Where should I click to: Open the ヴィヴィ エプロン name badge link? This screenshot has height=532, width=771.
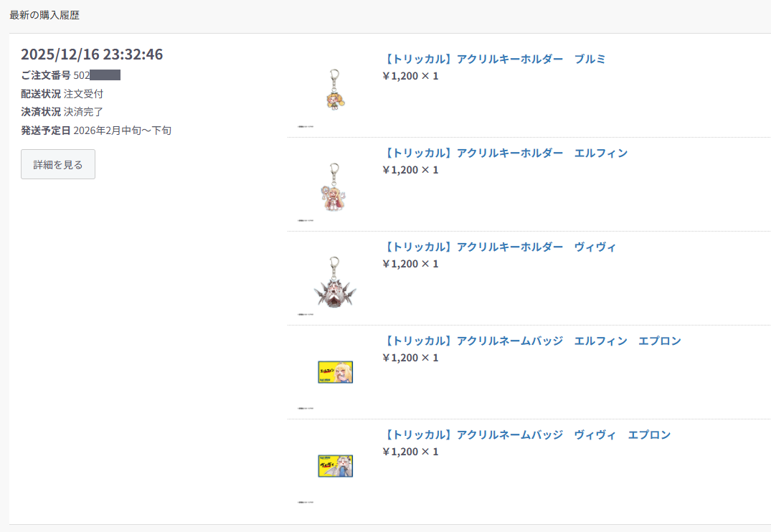tap(526, 434)
